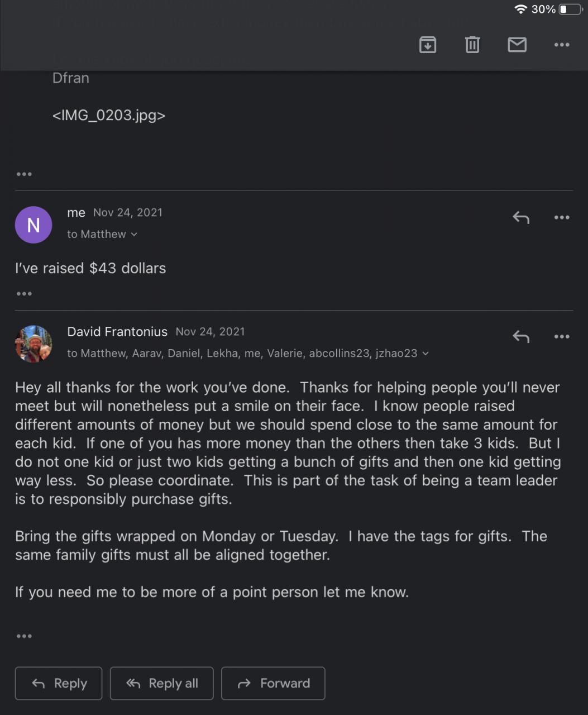Delete this email with the trash icon
The height and width of the screenshot is (715, 588).
(x=472, y=45)
